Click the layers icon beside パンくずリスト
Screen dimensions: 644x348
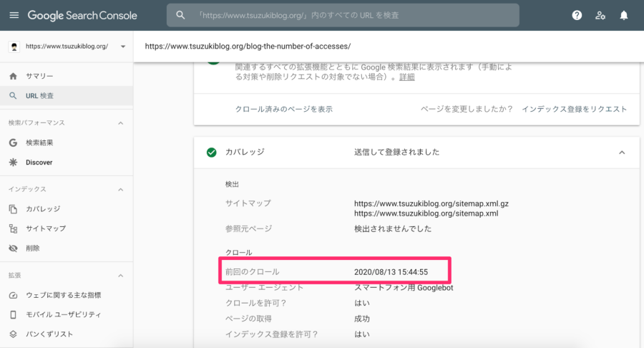[13, 334]
